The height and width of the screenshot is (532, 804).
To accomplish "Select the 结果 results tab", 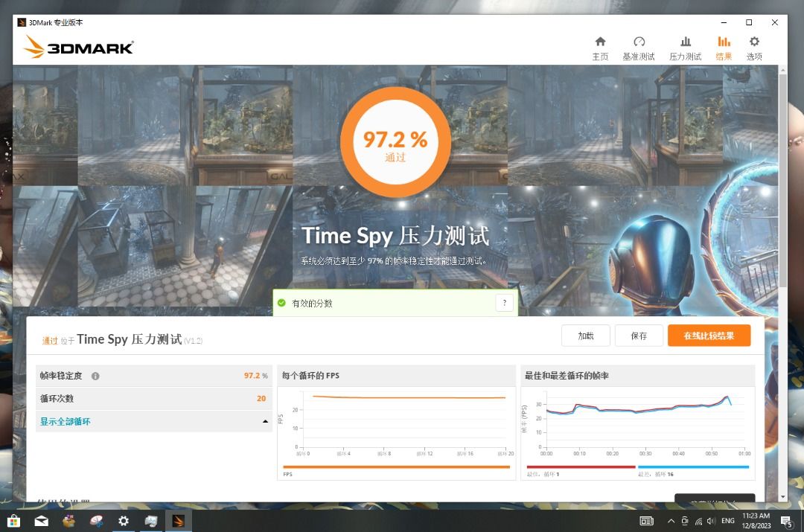I will pos(724,48).
